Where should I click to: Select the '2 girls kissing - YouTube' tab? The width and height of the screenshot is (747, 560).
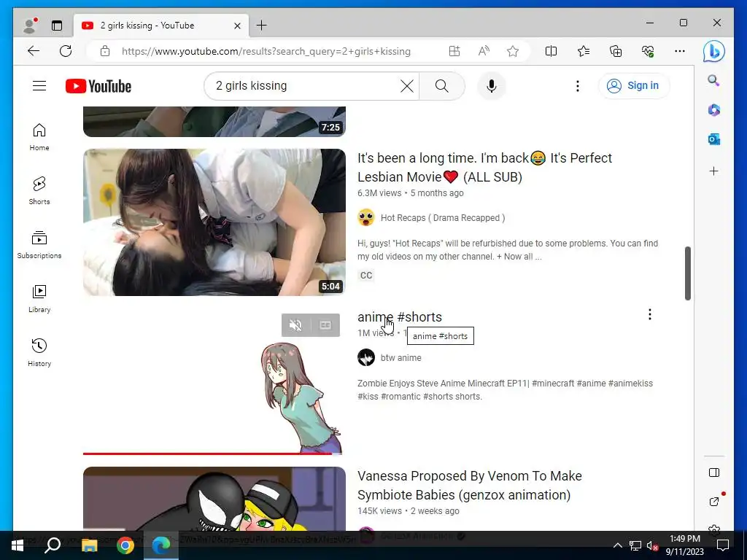[x=160, y=26]
